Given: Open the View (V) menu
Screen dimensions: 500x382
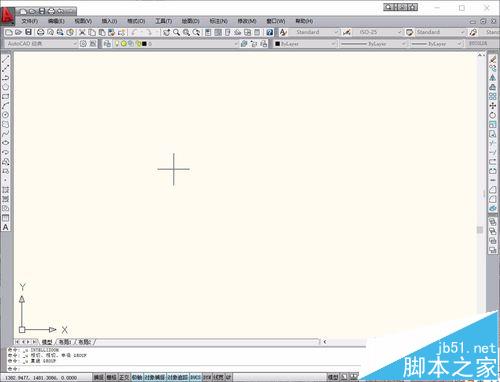Looking at the screenshot, I should [x=83, y=21].
